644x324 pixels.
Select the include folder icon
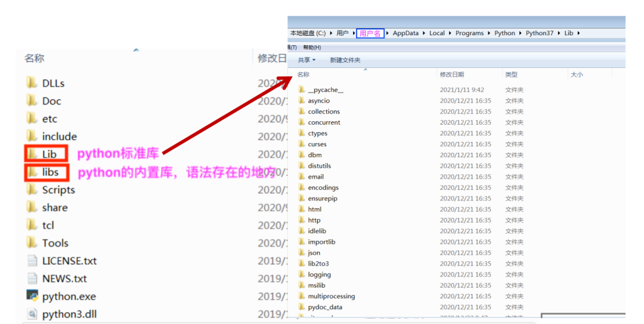(x=32, y=135)
